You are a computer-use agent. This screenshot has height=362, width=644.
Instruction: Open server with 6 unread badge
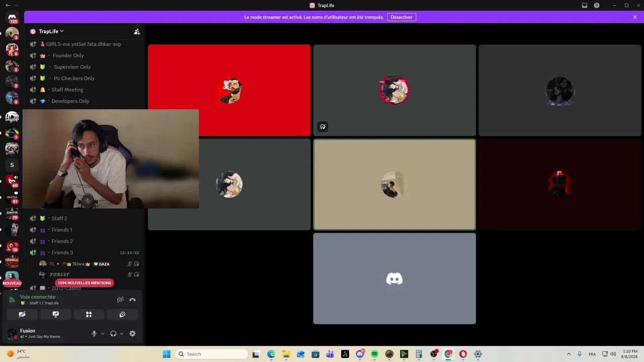point(12,50)
